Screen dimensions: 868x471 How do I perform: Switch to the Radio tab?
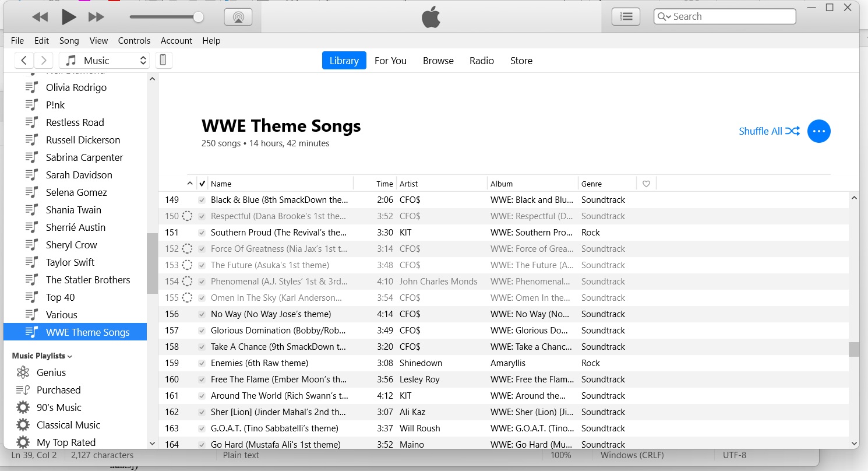482,61
